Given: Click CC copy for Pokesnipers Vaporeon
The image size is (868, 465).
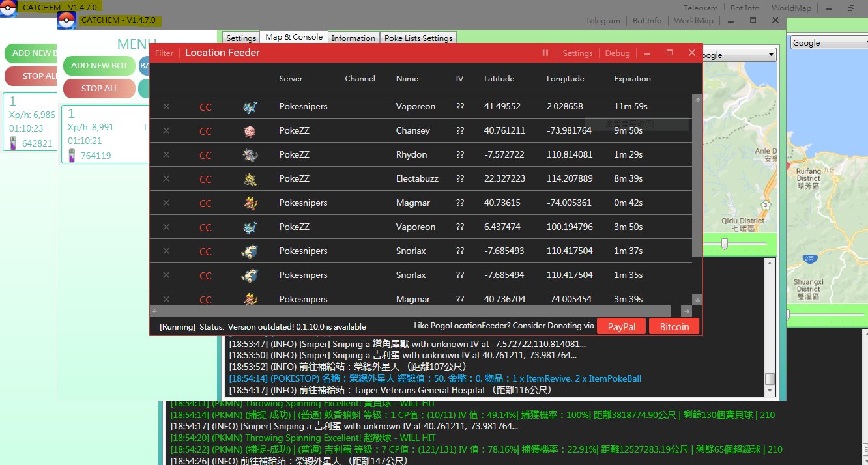Looking at the screenshot, I should (x=205, y=107).
